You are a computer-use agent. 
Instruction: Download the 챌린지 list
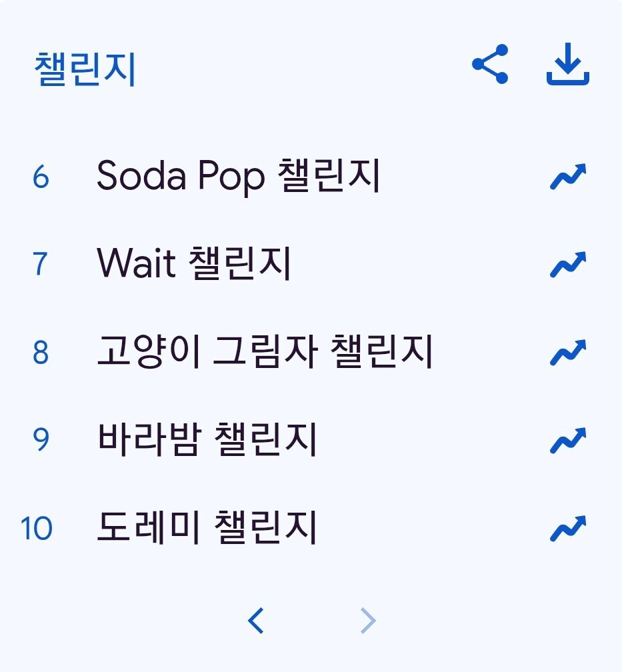(x=568, y=64)
